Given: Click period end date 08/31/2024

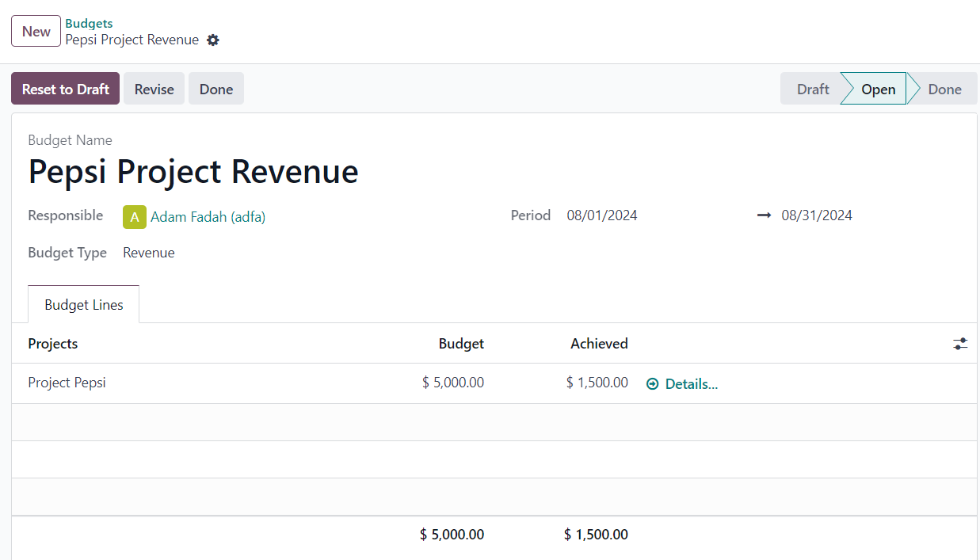Looking at the screenshot, I should click(817, 215).
